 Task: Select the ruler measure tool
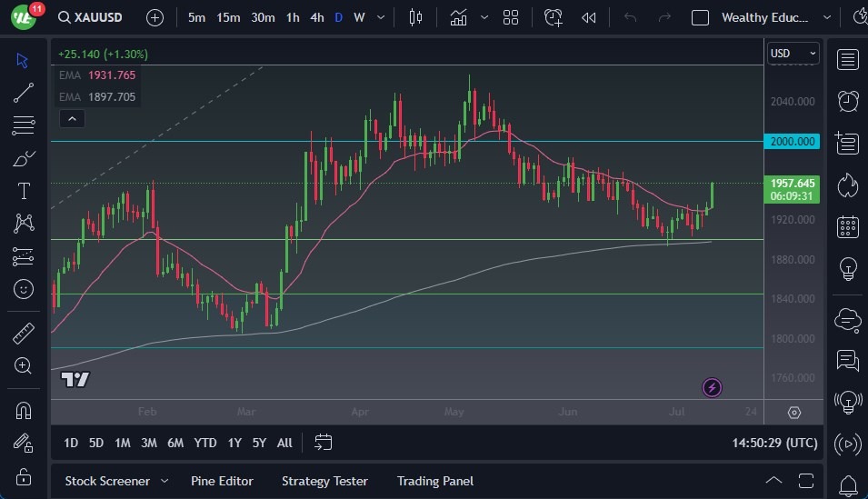click(24, 334)
